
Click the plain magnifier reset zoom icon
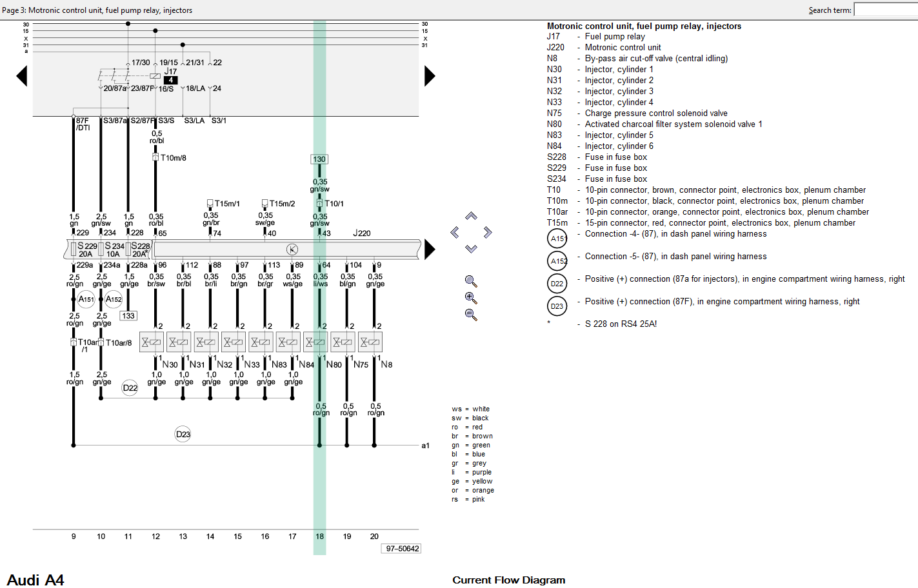point(471,281)
